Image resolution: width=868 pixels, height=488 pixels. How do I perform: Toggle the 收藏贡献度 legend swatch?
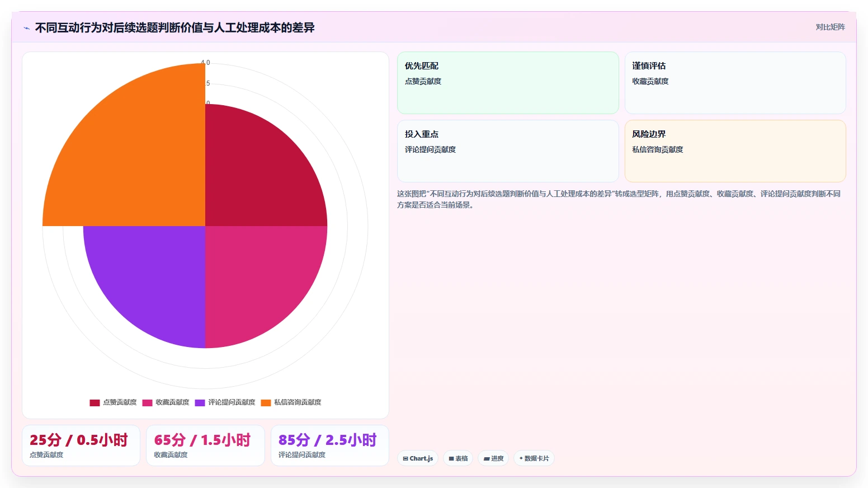point(147,402)
